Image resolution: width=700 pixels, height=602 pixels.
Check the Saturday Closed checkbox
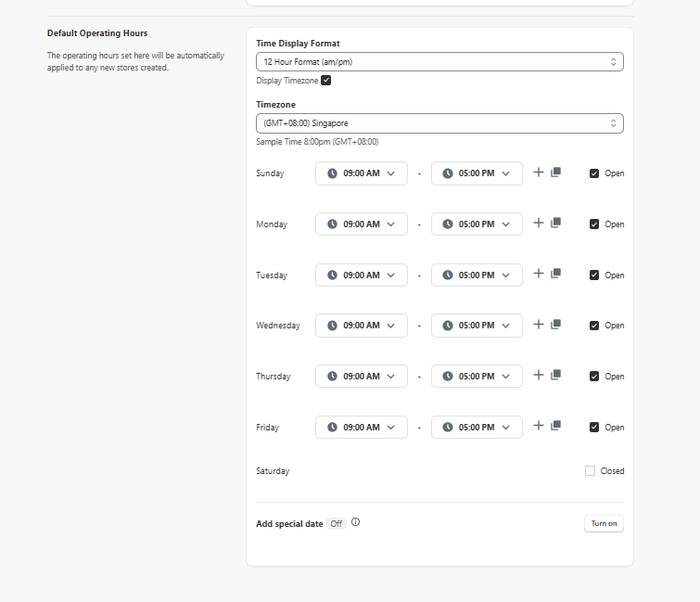[590, 471]
